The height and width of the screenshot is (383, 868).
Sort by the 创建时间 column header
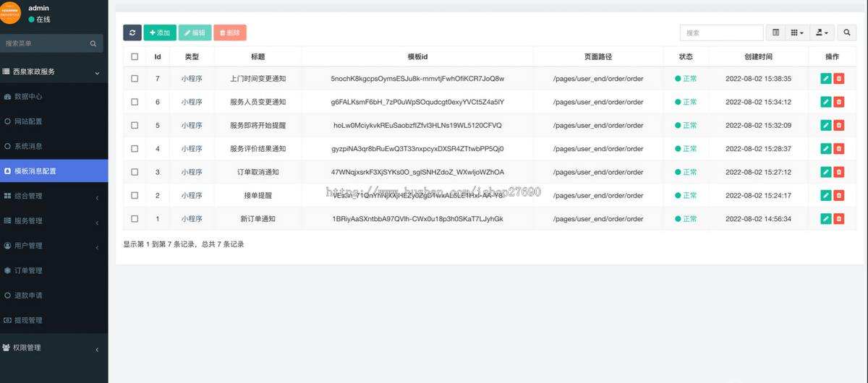click(758, 56)
